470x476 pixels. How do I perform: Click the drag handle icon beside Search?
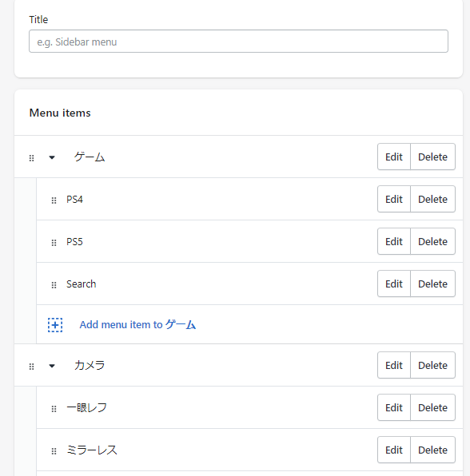coord(54,285)
